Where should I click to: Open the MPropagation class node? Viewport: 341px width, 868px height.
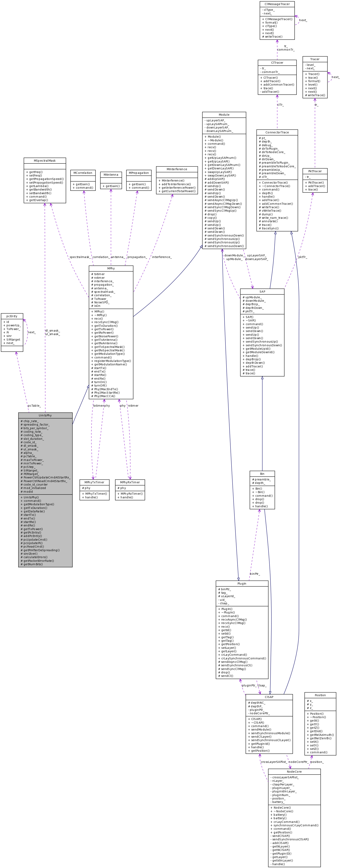tap(139, 180)
